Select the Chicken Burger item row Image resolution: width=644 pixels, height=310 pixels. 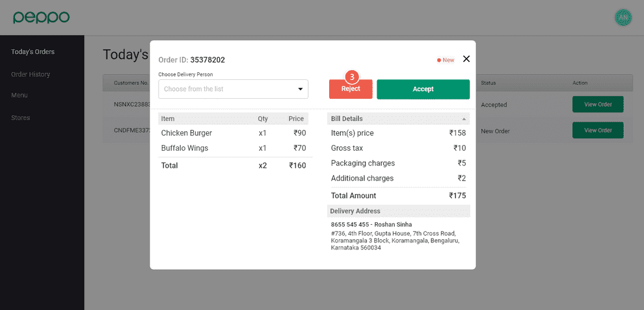tap(234, 133)
